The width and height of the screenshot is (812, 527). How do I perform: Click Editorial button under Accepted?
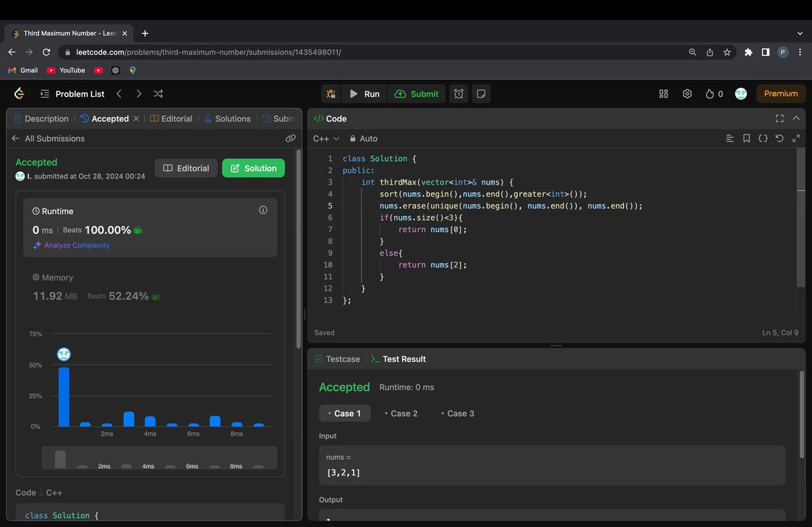pos(186,168)
